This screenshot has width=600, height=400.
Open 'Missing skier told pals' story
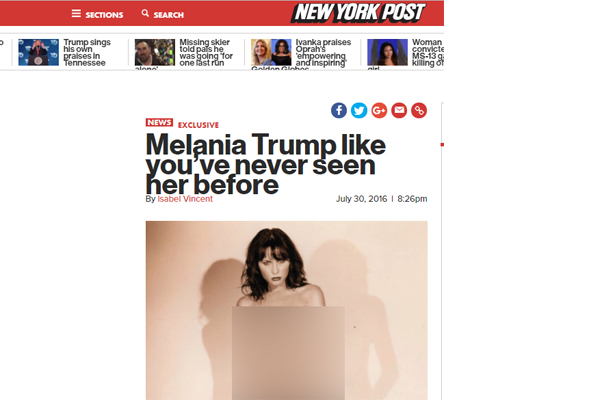point(206,52)
